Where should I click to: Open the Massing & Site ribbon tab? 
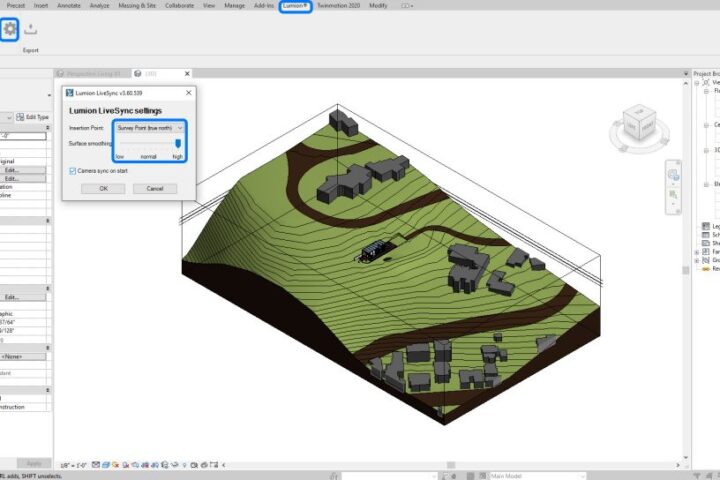137,6
